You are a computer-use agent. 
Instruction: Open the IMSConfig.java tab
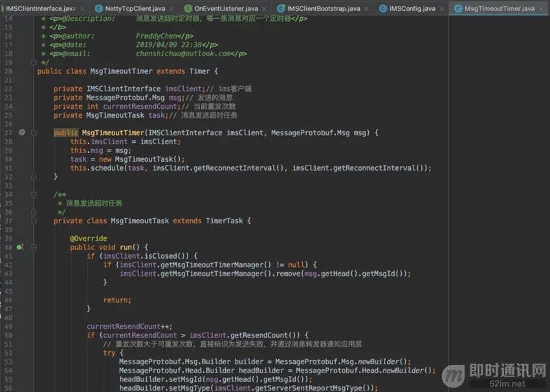point(412,8)
